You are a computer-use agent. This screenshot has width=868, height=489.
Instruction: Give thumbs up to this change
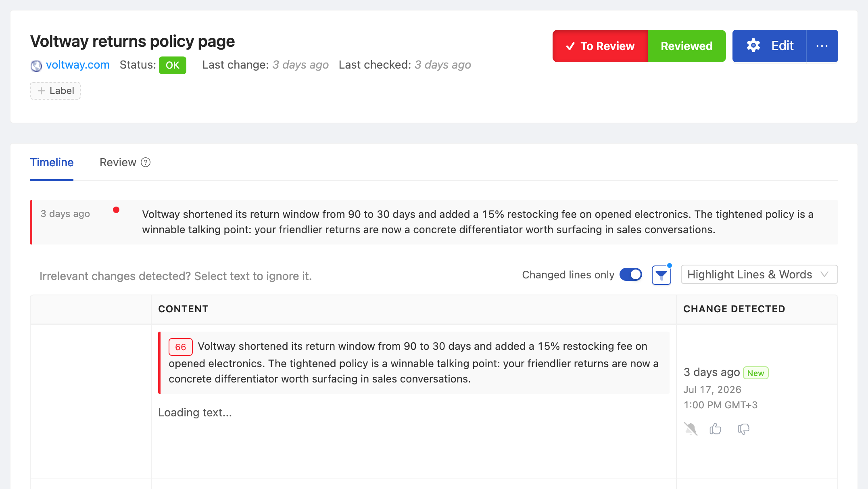716,428
